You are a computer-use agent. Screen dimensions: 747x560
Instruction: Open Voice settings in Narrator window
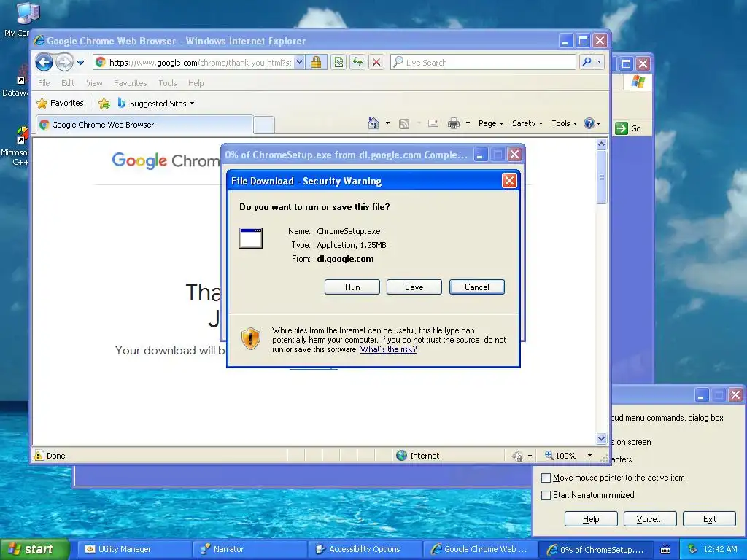[650, 518]
